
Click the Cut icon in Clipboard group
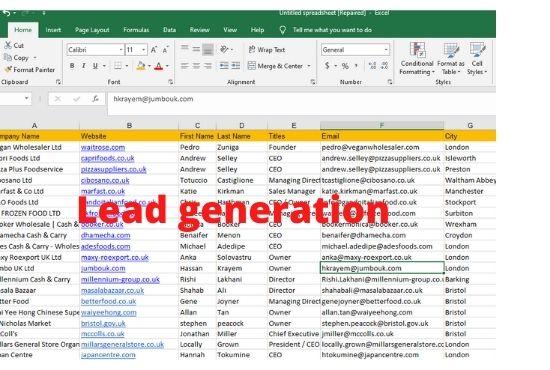8,45
